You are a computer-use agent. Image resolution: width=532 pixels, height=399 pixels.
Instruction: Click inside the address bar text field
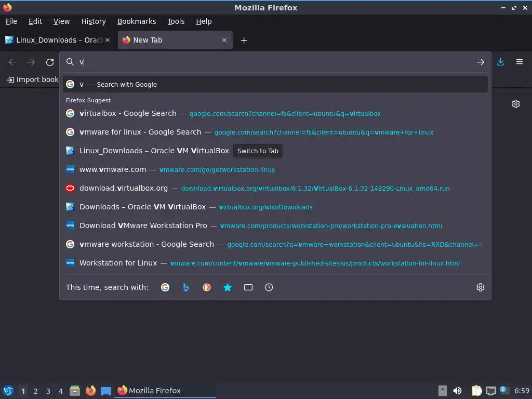pyautogui.click(x=275, y=62)
